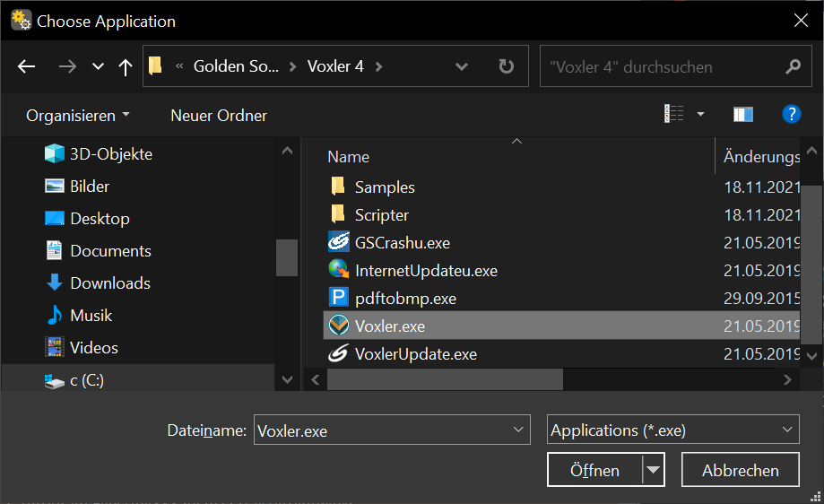Go up one folder level
This screenshot has height=504, width=824.
point(125,66)
